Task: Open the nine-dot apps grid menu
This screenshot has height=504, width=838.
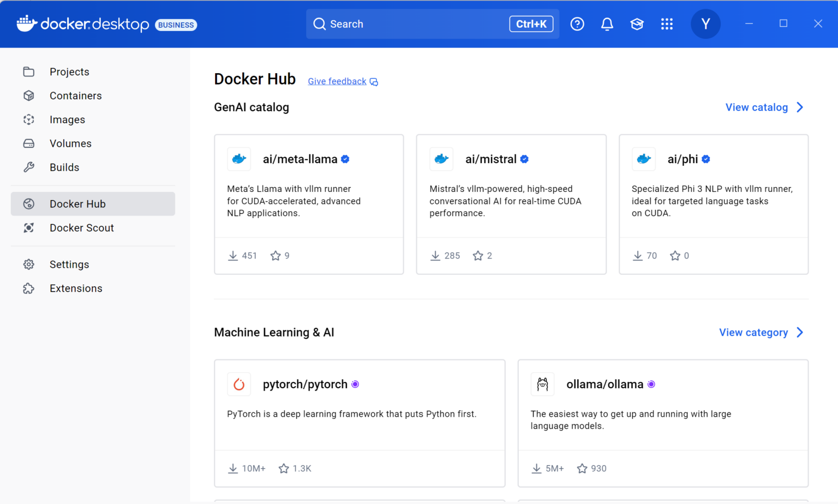Action: (667, 24)
